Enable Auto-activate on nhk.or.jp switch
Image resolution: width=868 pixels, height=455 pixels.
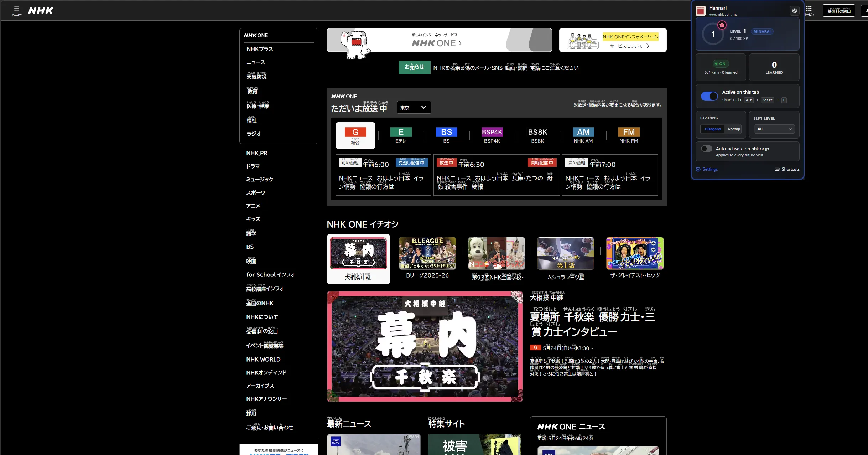coord(707,149)
